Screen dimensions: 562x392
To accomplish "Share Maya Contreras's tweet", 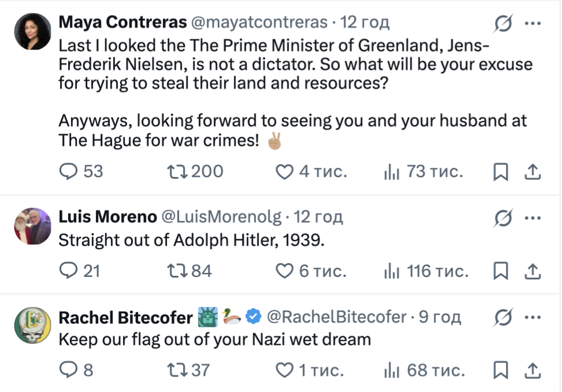I will 532,172.
